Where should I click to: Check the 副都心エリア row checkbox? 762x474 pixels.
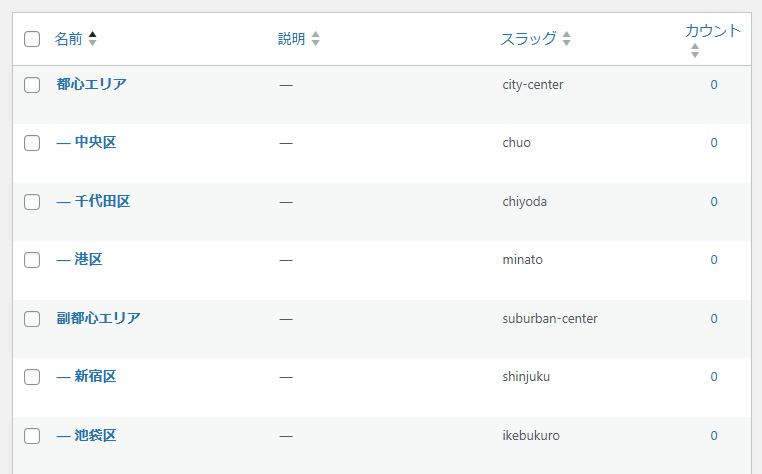click(x=32, y=319)
